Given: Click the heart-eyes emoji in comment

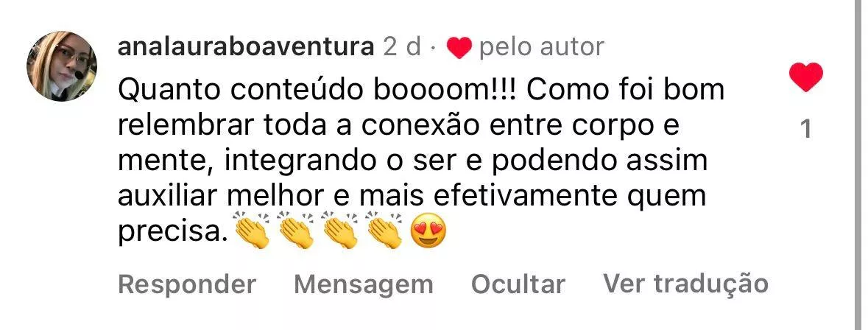Looking at the screenshot, I should pos(428,231).
